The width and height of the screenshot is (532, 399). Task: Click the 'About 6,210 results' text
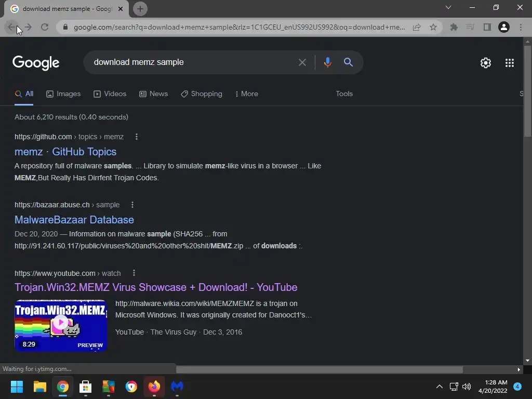coord(71,117)
